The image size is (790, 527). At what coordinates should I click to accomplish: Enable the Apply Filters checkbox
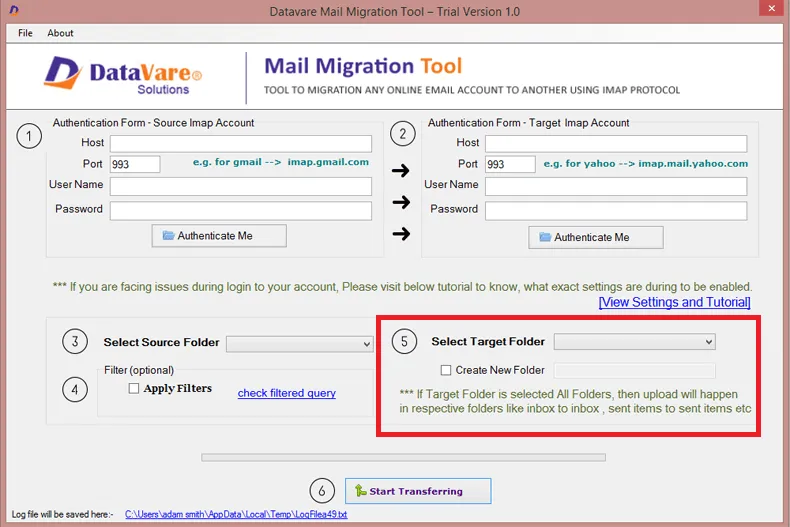[134, 388]
